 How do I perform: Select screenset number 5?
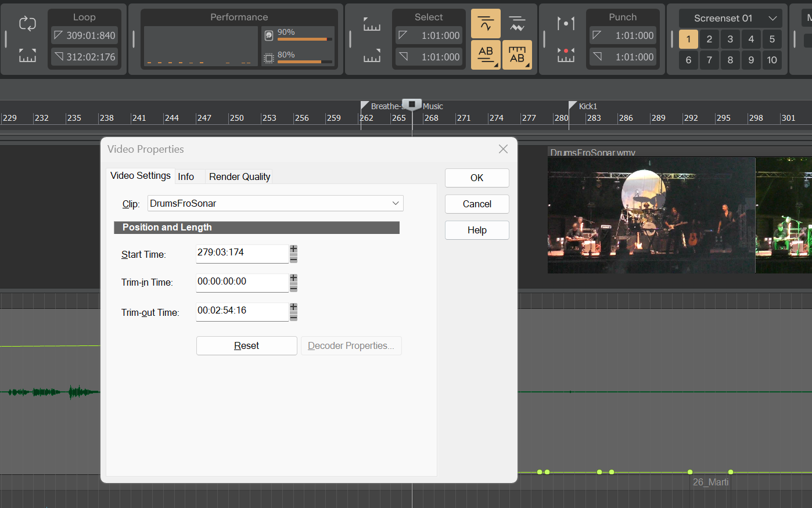click(x=772, y=39)
